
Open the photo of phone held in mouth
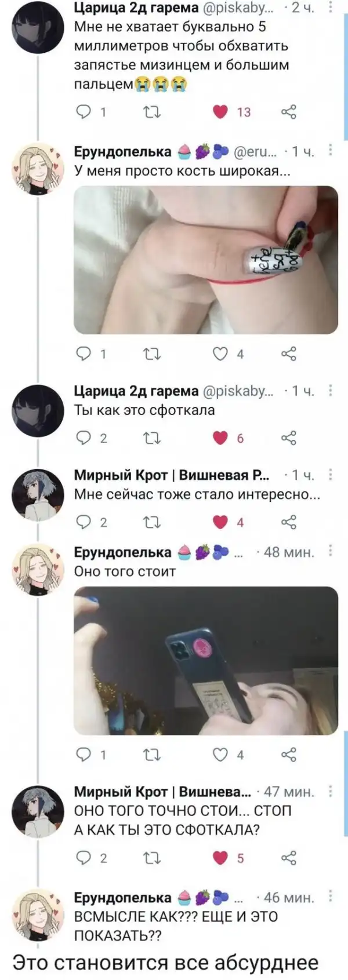tap(206, 661)
